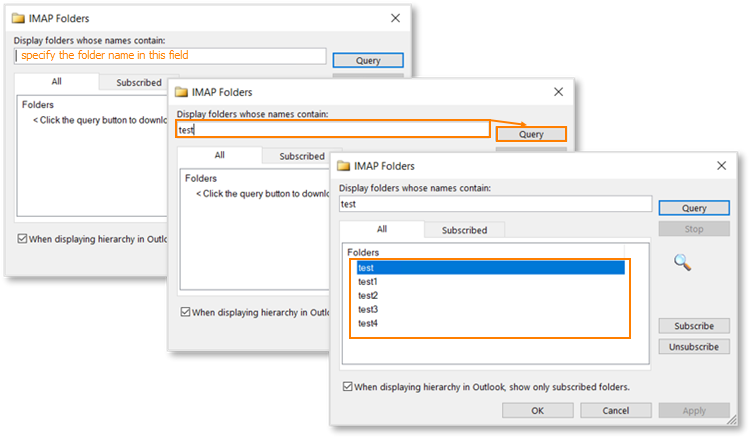Screen dimensions: 750x438
Task: Confirm with the OK button
Action: tap(537, 410)
